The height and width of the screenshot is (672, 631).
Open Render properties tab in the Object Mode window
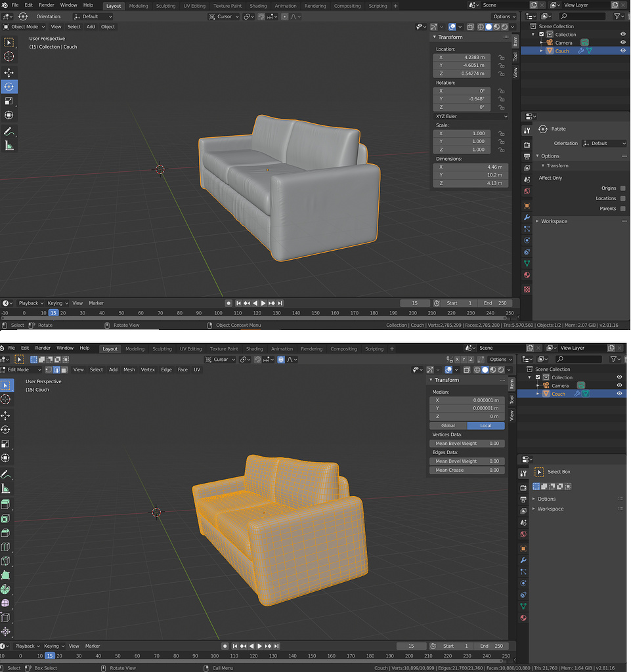pyautogui.click(x=527, y=145)
